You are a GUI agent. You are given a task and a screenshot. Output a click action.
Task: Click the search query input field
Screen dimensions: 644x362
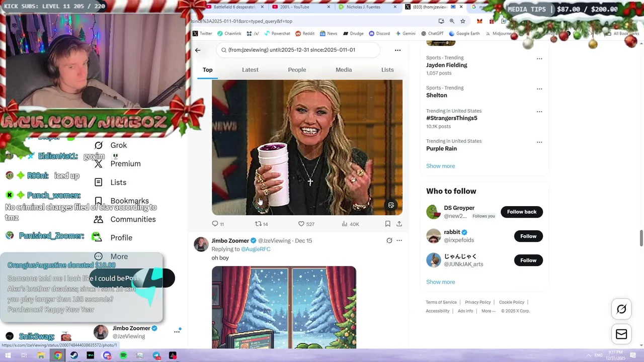[x=298, y=50]
